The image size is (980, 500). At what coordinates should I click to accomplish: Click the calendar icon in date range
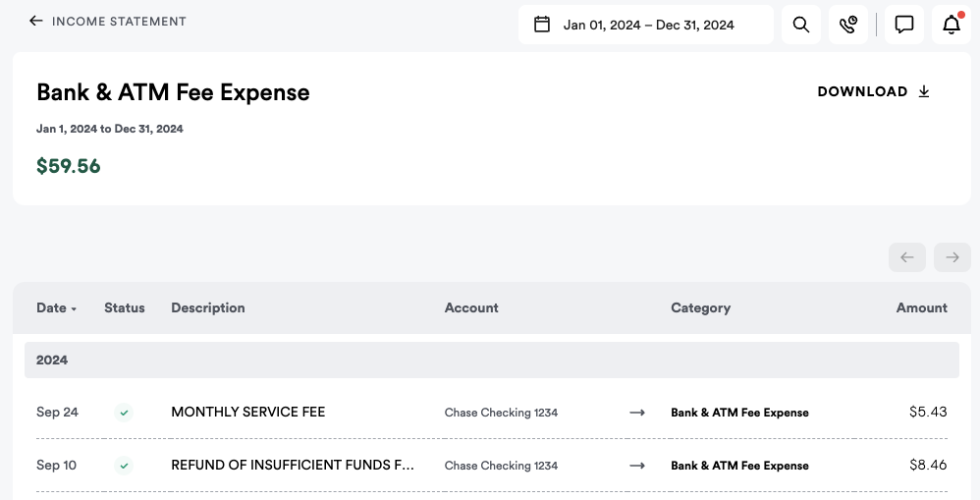click(x=542, y=25)
